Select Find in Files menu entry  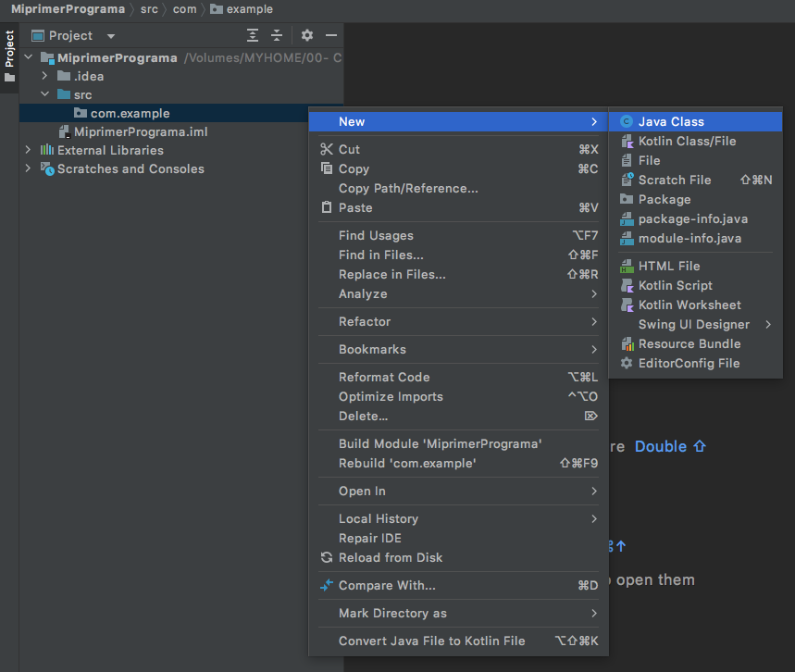(458, 255)
